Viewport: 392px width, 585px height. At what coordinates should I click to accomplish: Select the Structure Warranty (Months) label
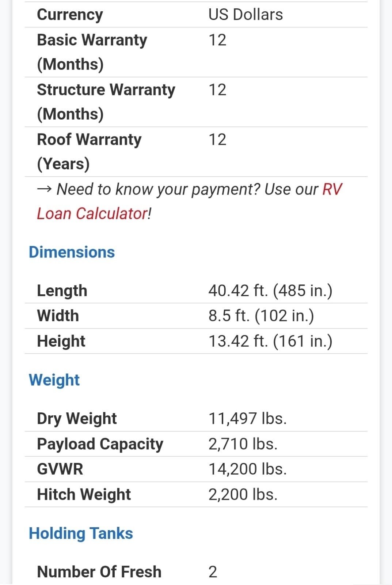coord(106,102)
